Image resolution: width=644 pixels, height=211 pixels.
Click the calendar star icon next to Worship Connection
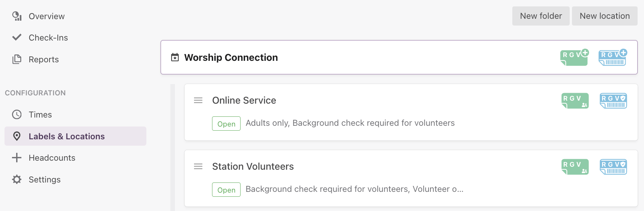pyautogui.click(x=175, y=57)
